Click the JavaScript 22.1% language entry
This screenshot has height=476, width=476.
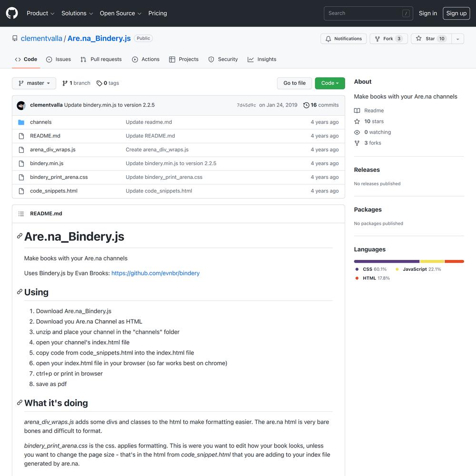click(x=418, y=269)
